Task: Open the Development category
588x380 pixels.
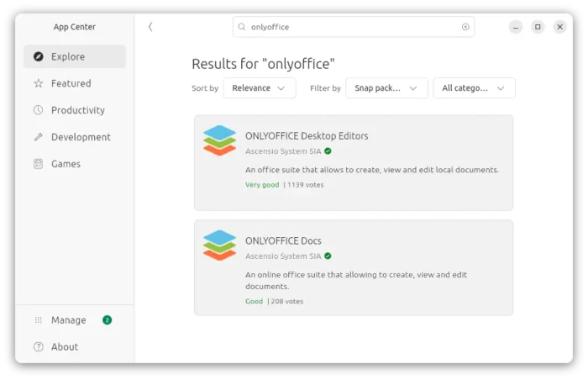Action: pos(74,137)
